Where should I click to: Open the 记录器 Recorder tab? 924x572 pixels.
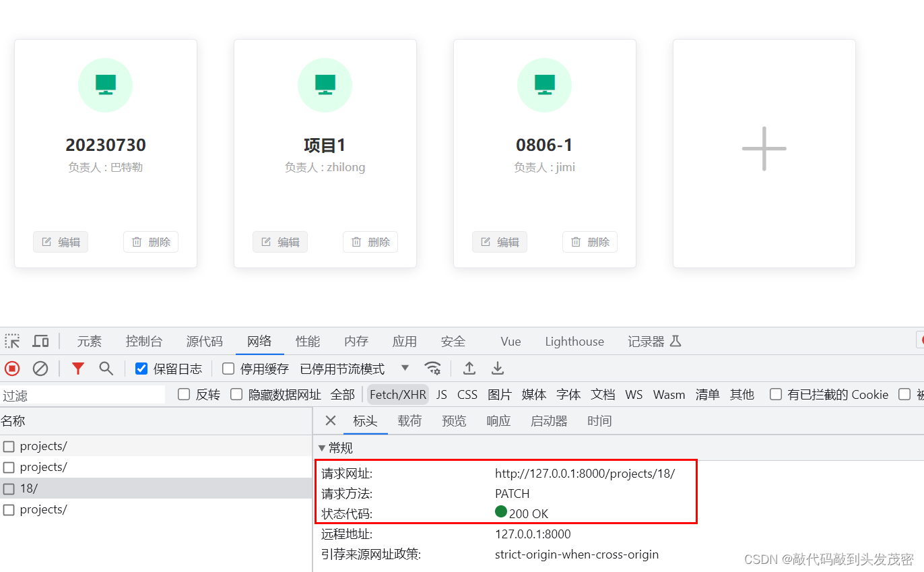coord(655,342)
